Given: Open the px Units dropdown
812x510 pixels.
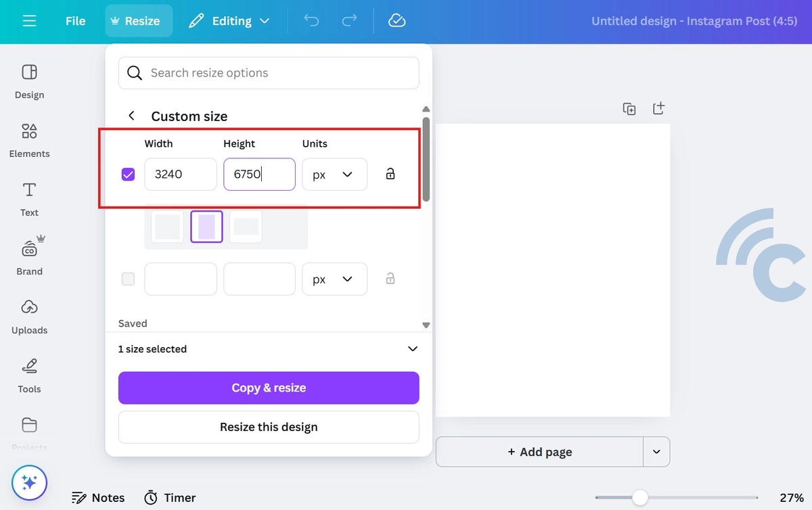Looking at the screenshot, I should 334,175.
